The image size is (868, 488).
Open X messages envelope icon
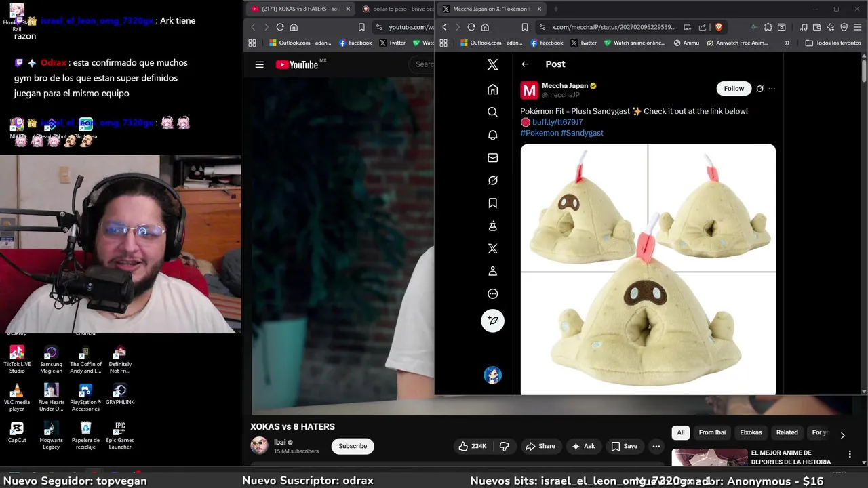(493, 157)
